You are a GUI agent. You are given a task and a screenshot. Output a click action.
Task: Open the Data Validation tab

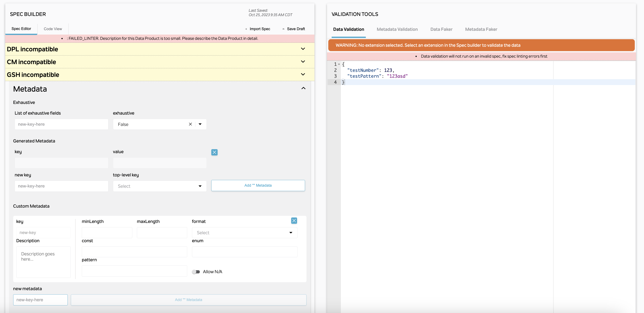[348, 30]
